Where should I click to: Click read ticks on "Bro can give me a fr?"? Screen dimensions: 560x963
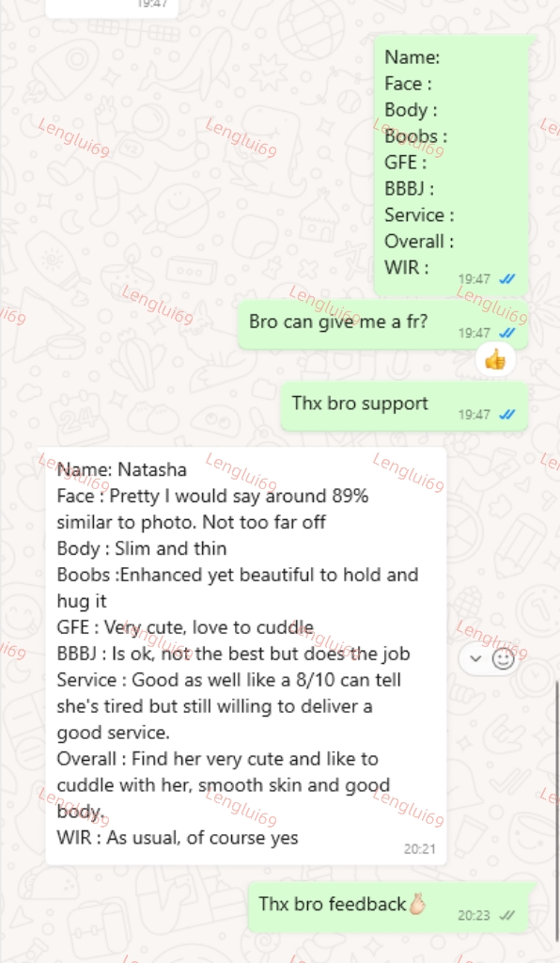pyautogui.click(x=507, y=333)
